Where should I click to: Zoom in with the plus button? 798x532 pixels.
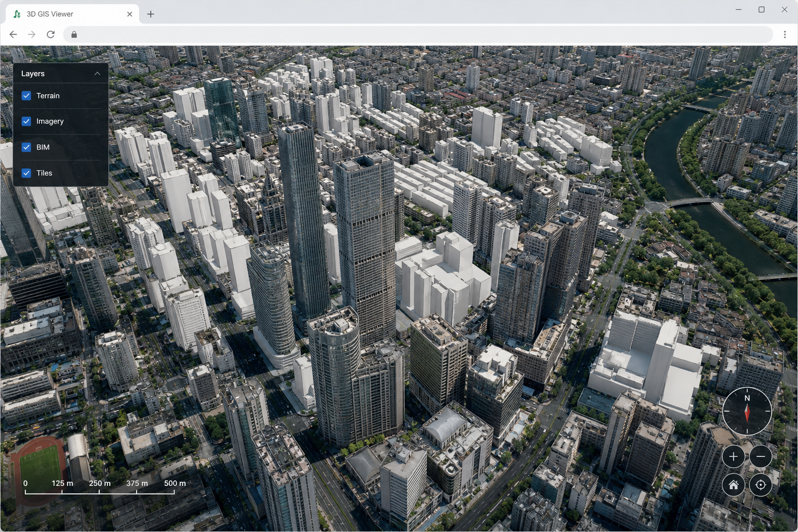click(734, 457)
